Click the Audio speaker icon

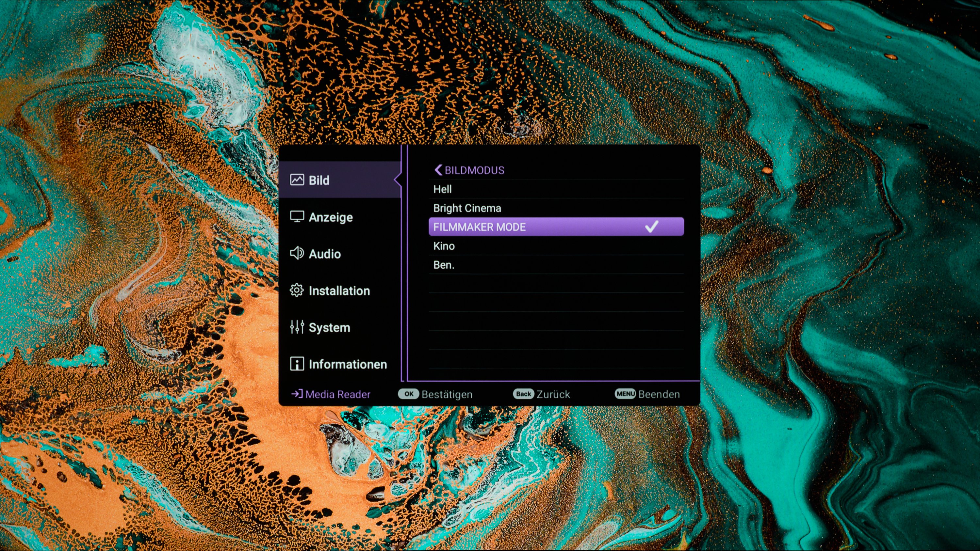click(297, 253)
